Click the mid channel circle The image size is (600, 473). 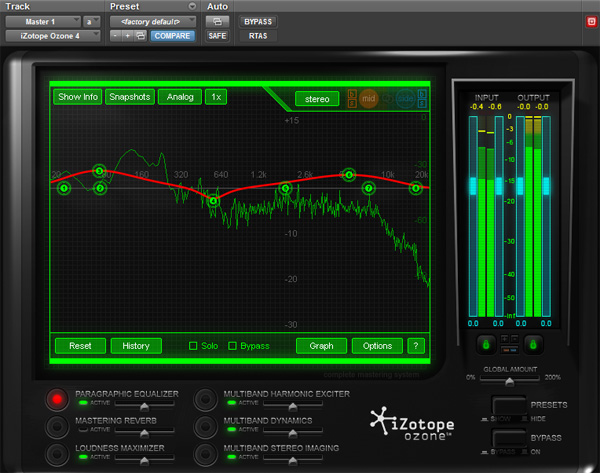pyautogui.click(x=368, y=98)
